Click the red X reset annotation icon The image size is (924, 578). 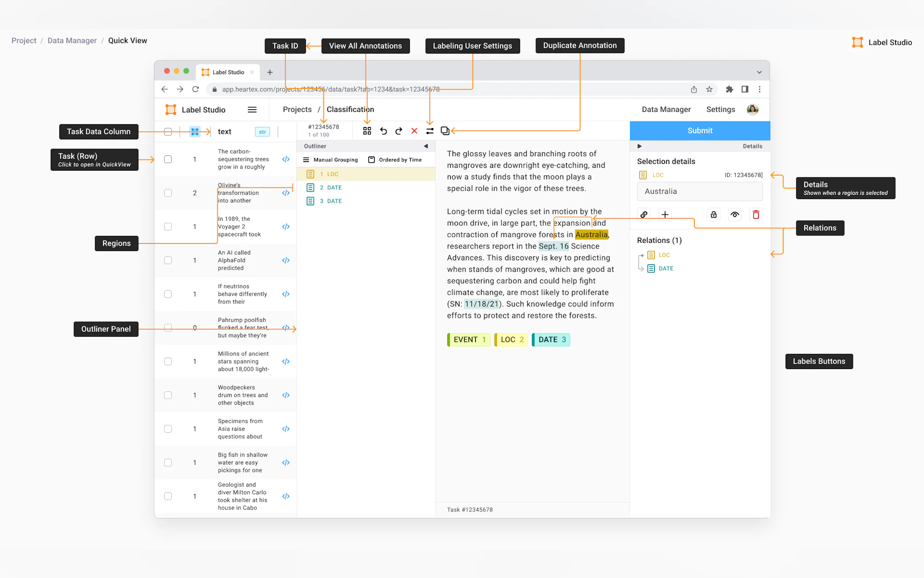coord(414,131)
